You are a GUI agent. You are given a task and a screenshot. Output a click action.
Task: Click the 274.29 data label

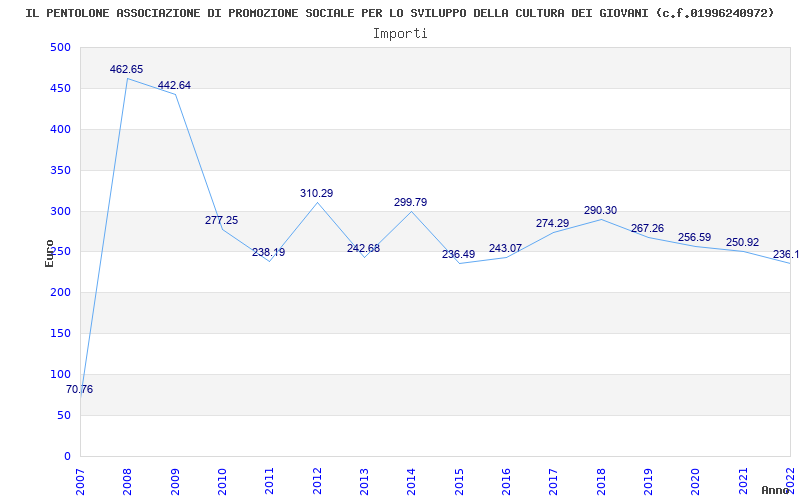tap(553, 223)
